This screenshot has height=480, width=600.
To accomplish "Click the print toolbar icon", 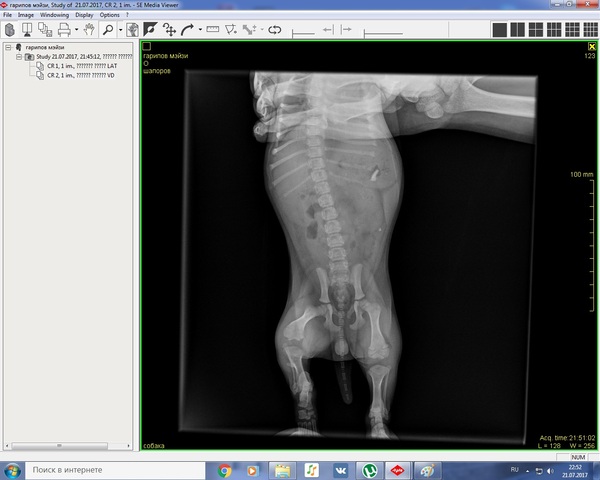I will click(63, 30).
